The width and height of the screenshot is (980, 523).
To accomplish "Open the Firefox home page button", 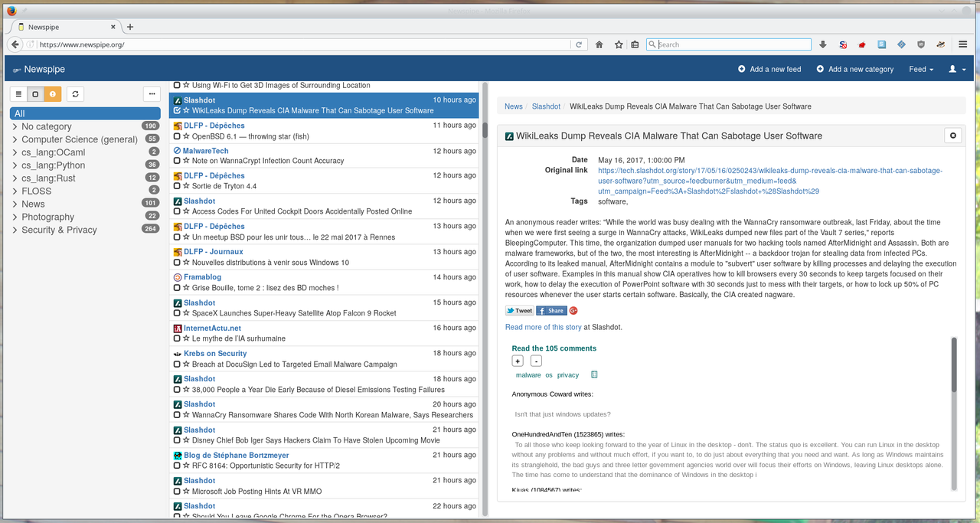I will click(x=599, y=44).
